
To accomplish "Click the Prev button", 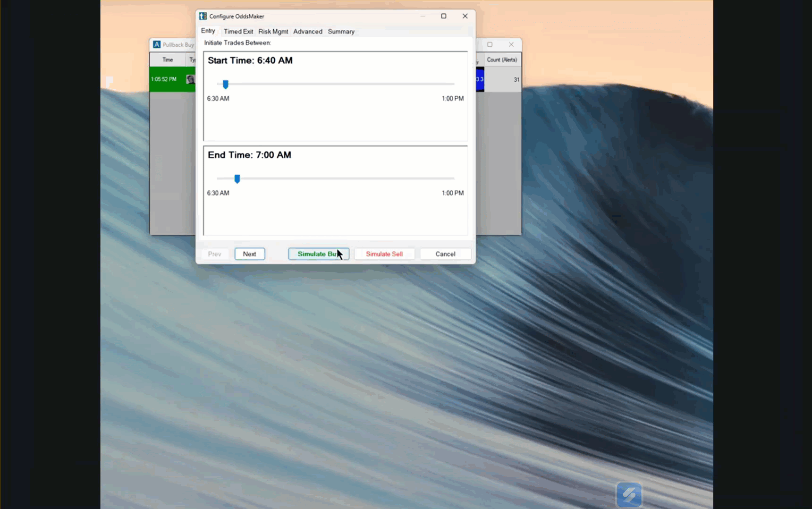I will pos(214,254).
